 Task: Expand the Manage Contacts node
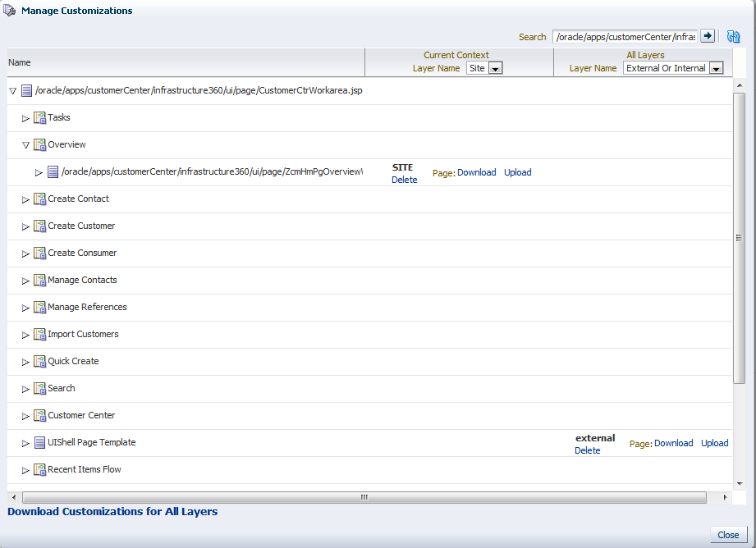(x=25, y=281)
